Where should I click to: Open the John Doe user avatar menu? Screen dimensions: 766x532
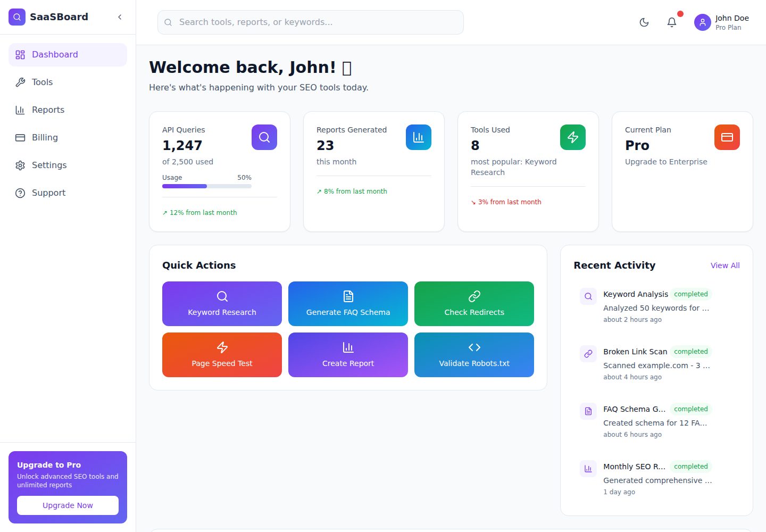click(703, 22)
